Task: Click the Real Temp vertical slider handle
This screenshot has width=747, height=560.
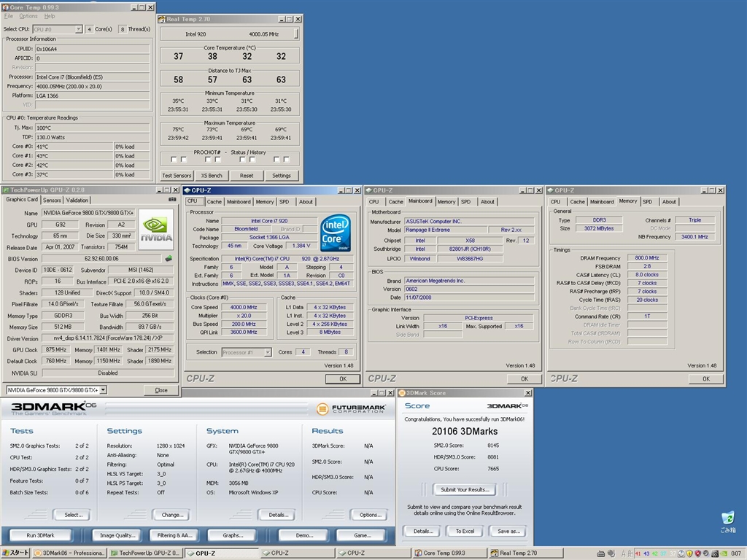Action: (296, 34)
